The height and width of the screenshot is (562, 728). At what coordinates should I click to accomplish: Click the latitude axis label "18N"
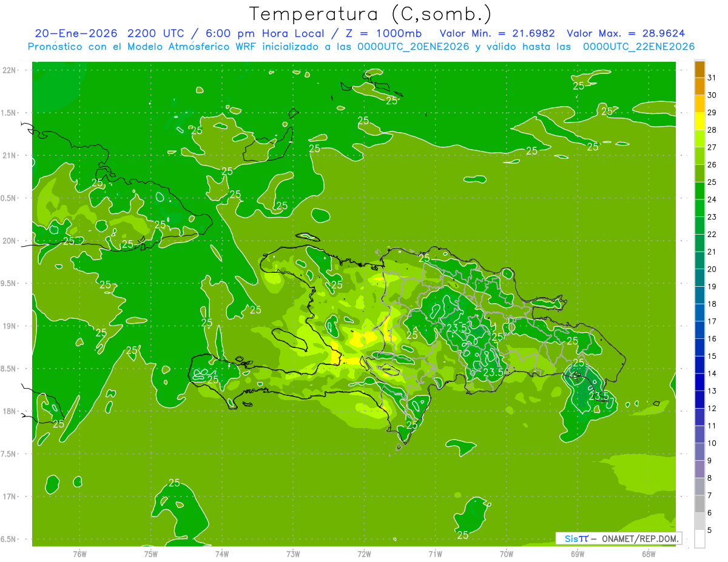[x=10, y=411]
